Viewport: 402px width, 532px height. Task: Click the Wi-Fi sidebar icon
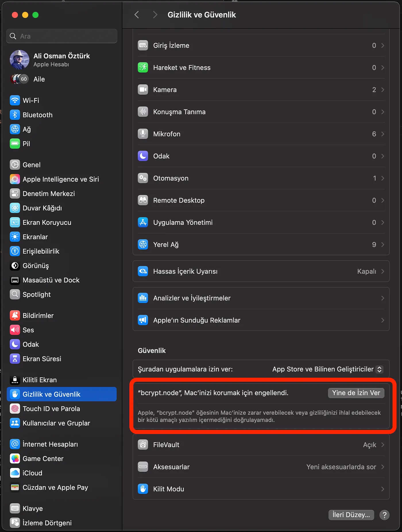click(x=15, y=101)
